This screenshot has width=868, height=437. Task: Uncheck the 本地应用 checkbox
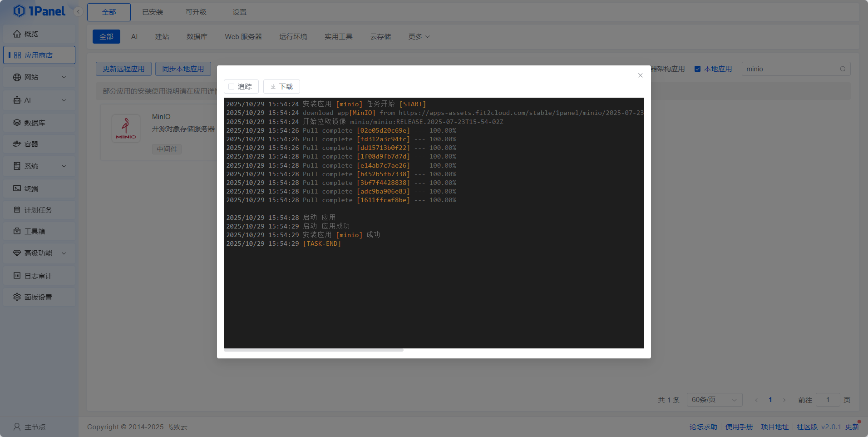click(697, 69)
